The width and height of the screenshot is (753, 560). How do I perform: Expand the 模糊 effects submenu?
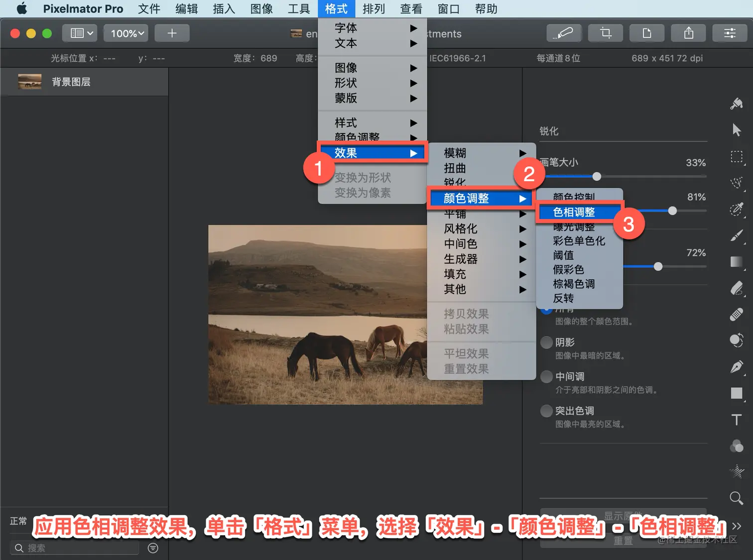(482, 153)
